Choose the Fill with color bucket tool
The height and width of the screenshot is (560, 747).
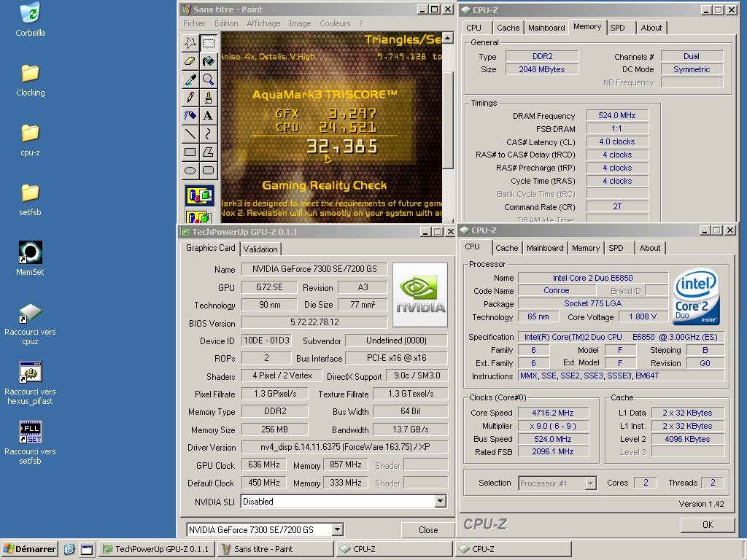click(208, 61)
